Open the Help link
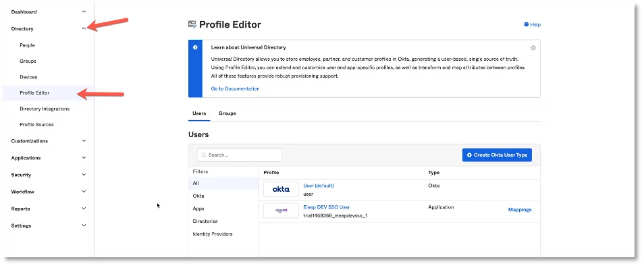Viewport: 644px width, 266px height. click(535, 24)
